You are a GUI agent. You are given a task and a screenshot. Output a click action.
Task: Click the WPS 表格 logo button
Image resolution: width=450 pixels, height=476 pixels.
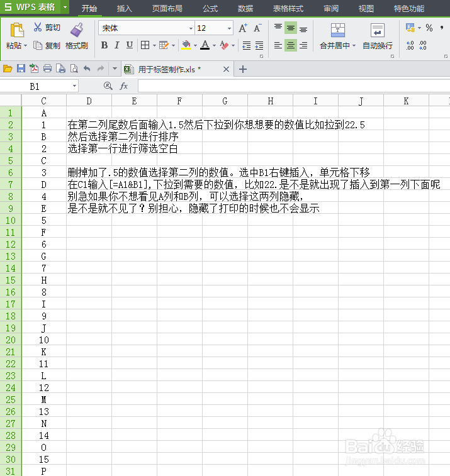(x=30, y=7)
